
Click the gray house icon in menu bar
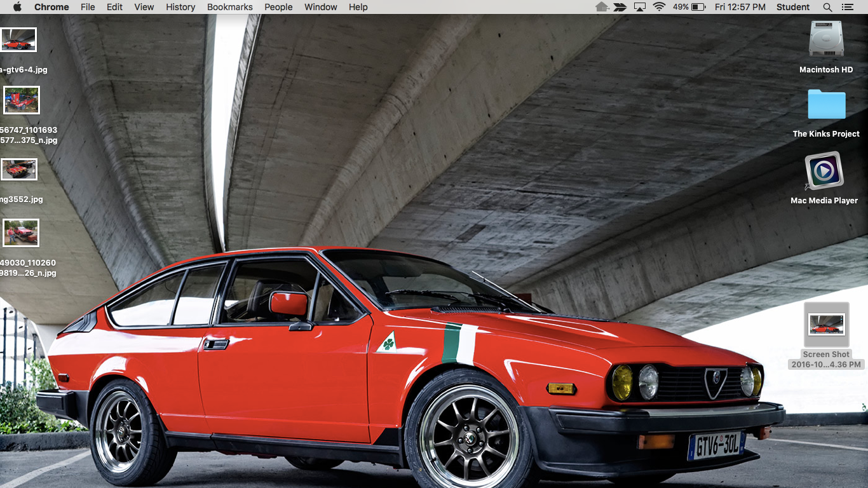pyautogui.click(x=602, y=7)
